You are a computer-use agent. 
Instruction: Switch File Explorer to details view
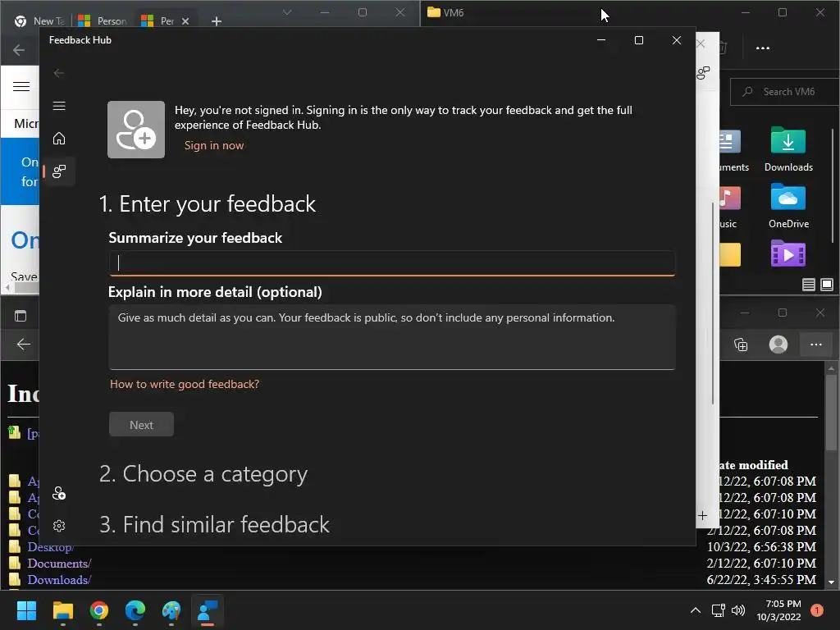[x=808, y=285]
